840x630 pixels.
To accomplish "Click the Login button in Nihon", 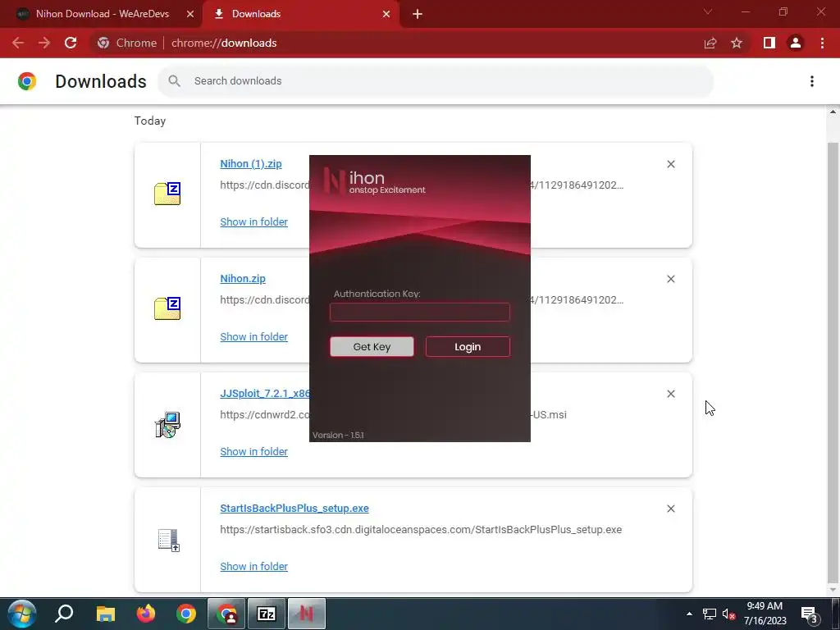I will pyautogui.click(x=468, y=347).
